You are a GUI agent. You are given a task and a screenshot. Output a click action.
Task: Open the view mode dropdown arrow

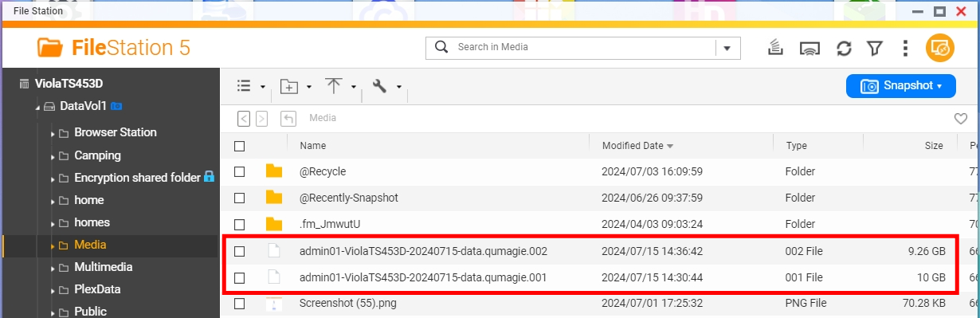tap(262, 87)
